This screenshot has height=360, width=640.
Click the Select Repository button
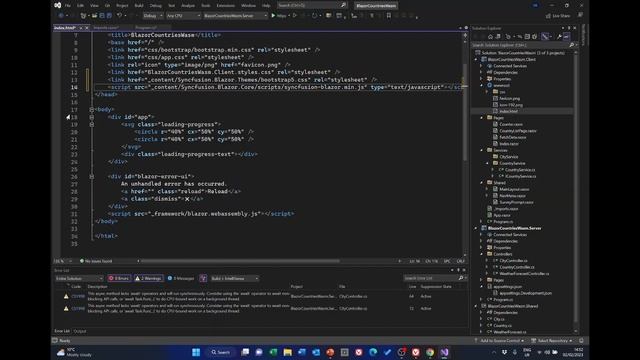552,340
